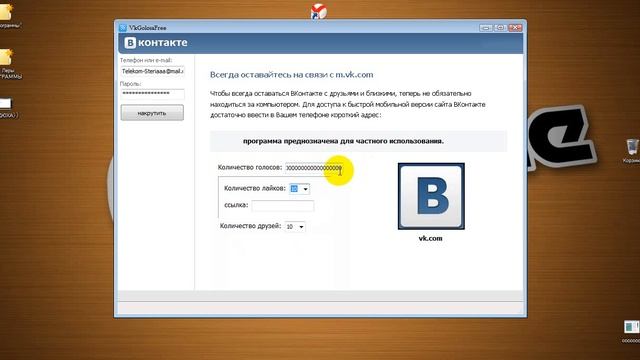Click the VkGolosaFree title bar app icon

pyautogui.click(x=123, y=28)
